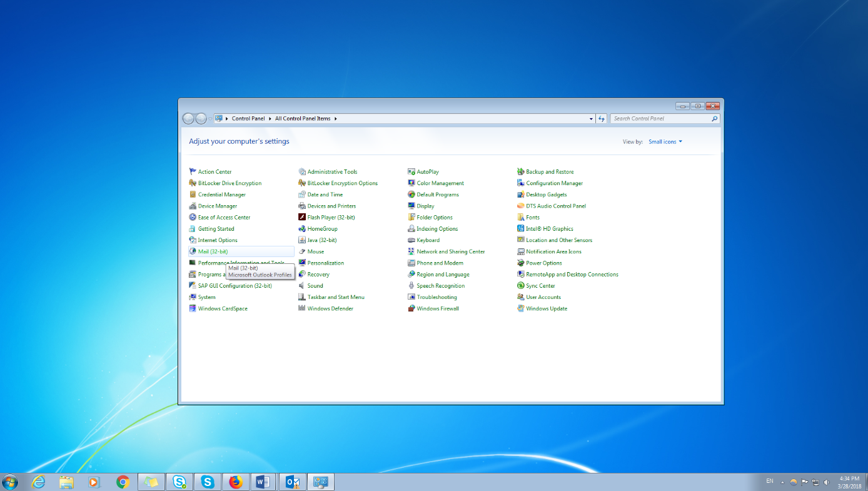Open the DTS Audio Control Panel
The width and height of the screenshot is (868, 491).
[555, 205]
